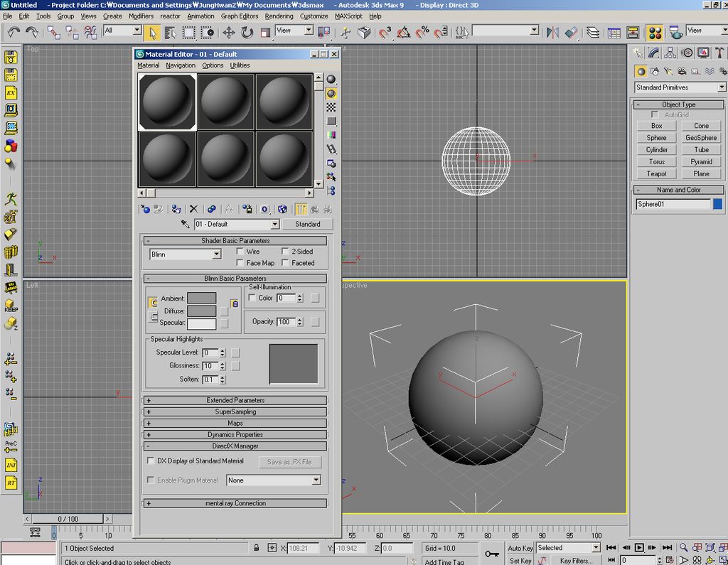Toggle Angle Snap in main toolbar
This screenshot has width=728, height=565.
pyautogui.click(x=404, y=33)
